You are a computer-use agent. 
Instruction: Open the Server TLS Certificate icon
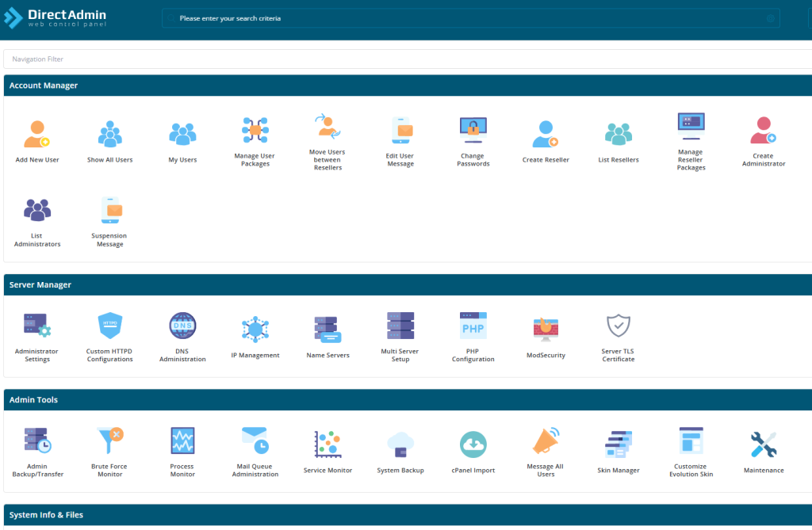[x=619, y=326]
